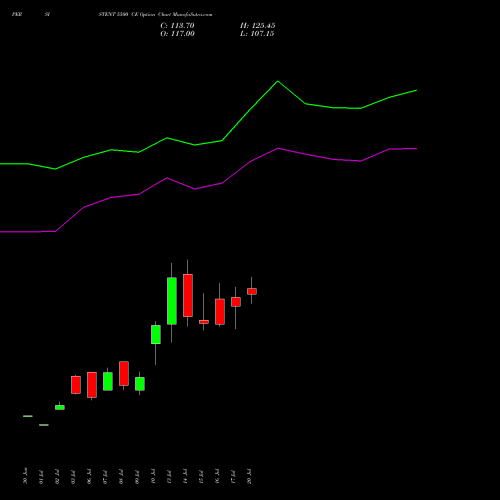Click the green candle for 07 Jul
The height and width of the screenshot is (500, 500).
click(108, 381)
